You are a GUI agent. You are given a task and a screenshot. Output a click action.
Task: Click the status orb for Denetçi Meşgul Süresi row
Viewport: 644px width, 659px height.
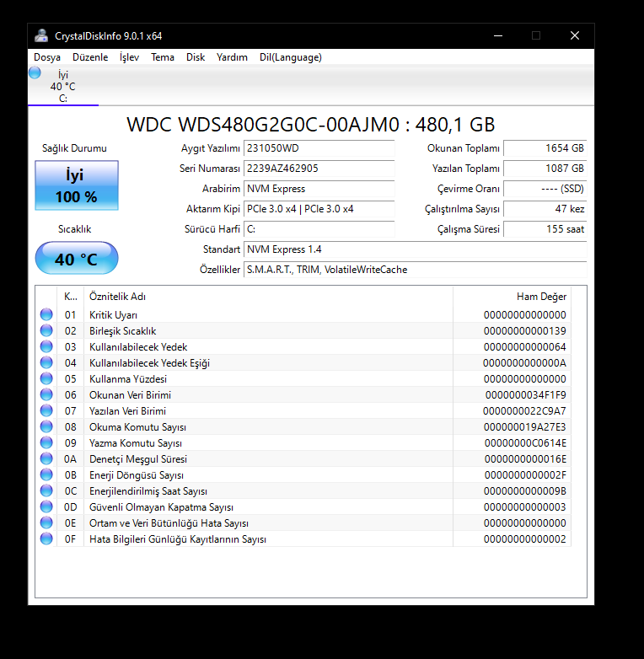point(46,458)
